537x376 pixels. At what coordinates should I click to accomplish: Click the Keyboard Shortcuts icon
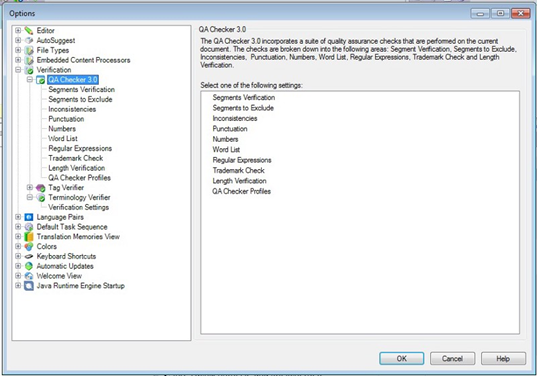click(x=29, y=256)
